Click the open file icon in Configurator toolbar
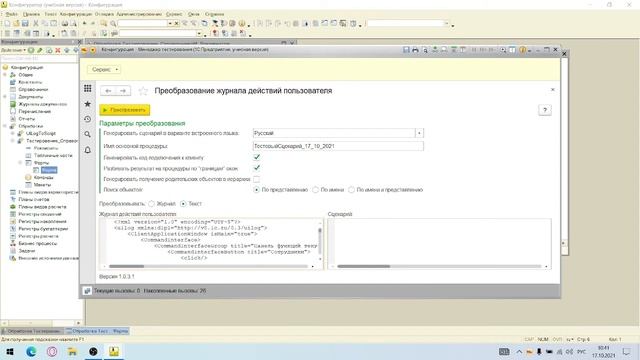Image resolution: width=640 pixels, height=360 pixels. [x=16, y=24]
